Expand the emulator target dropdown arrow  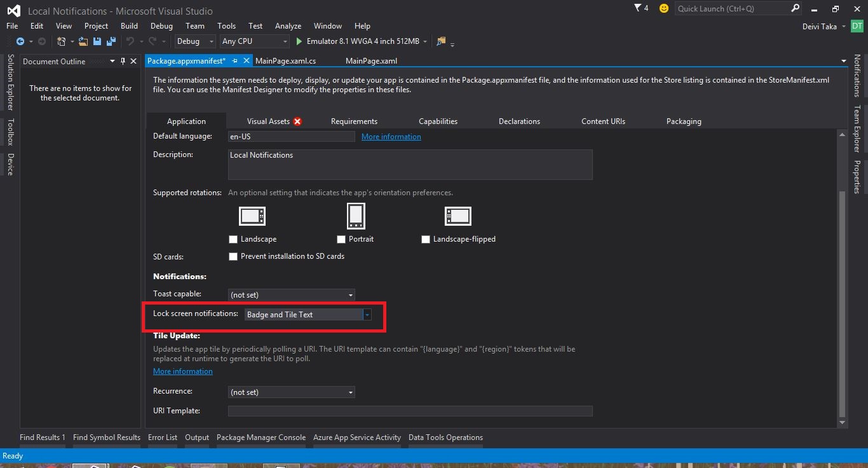[x=425, y=41]
